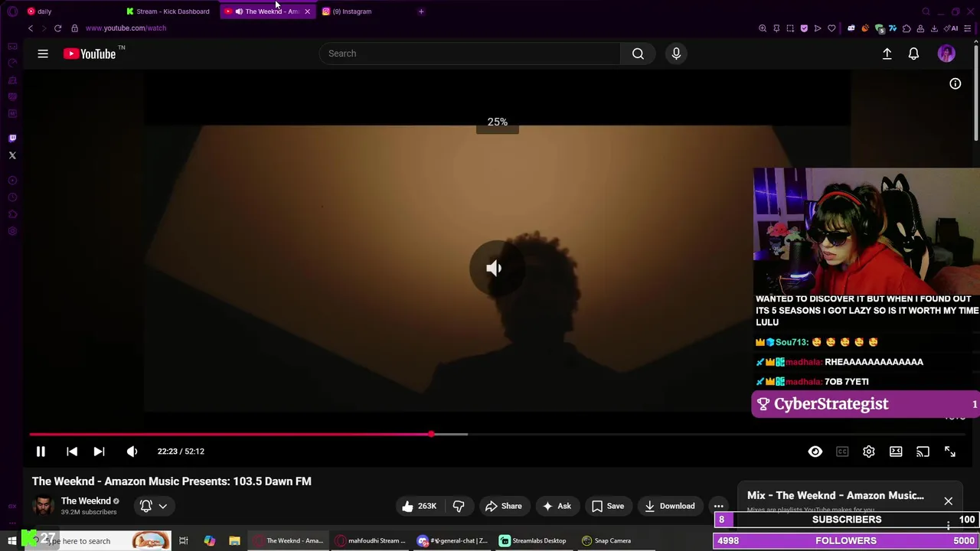The image size is (980, 551).
Task: Open The Weeknd channel name link
Action: point(86,501)
